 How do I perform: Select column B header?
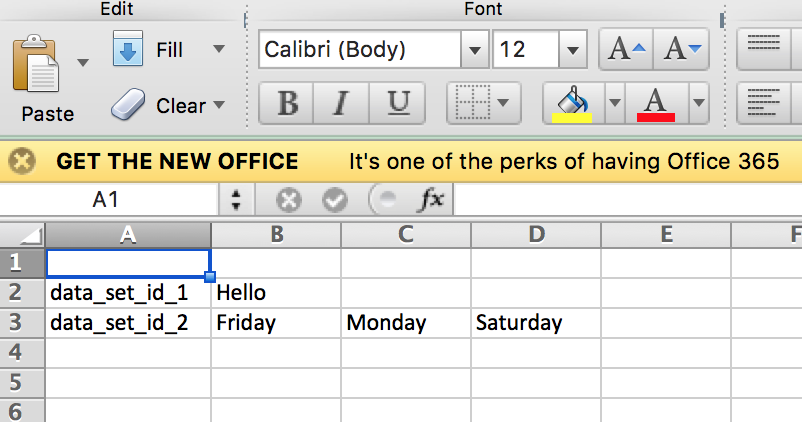click(x=276, y=234)
